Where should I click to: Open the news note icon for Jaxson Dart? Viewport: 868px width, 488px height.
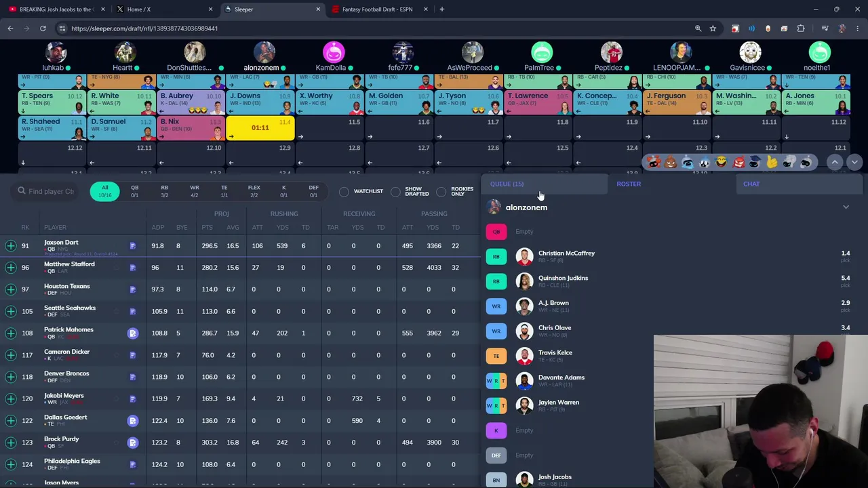coord(133,245)
